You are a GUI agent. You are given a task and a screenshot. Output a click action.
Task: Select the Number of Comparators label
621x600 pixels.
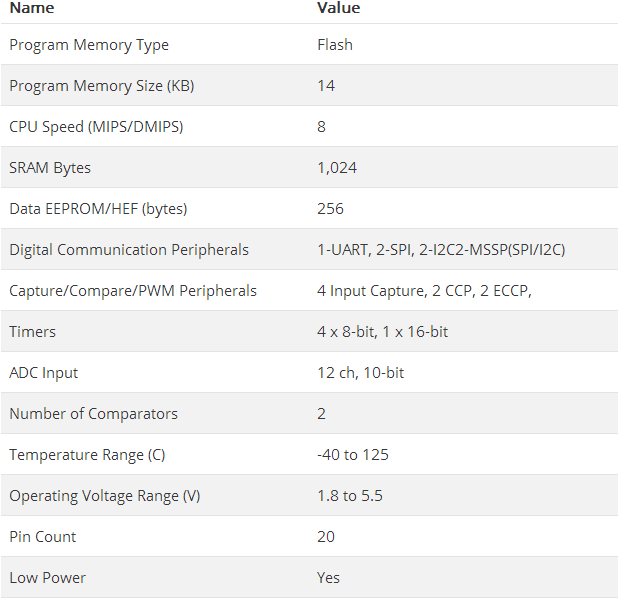pos(93,414)
